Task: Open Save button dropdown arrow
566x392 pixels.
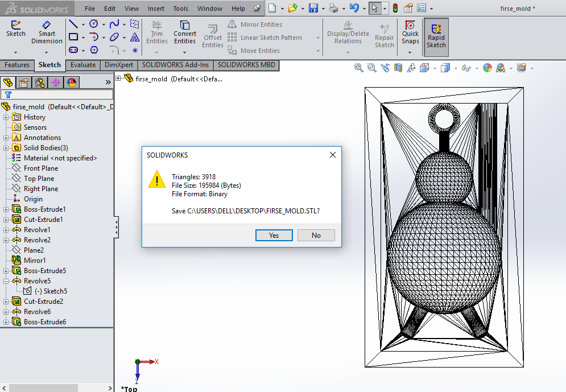Action: coord(323,9)
